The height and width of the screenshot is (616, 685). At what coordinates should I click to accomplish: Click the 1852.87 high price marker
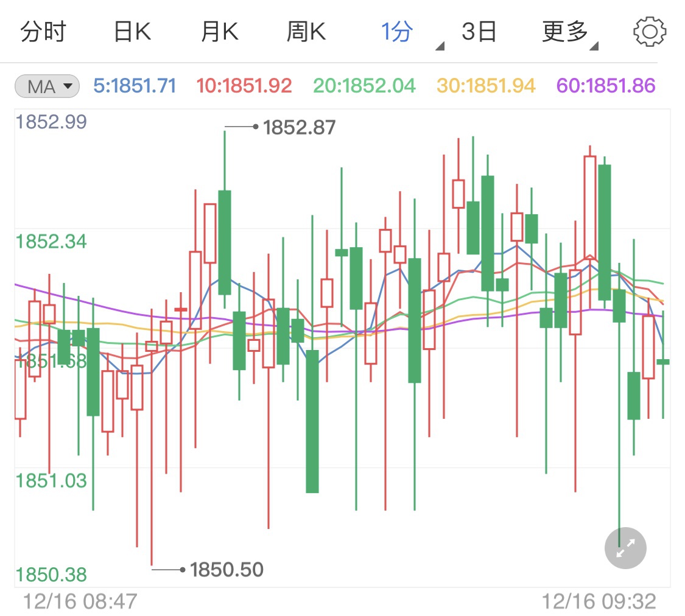click(x=299, y=127)
